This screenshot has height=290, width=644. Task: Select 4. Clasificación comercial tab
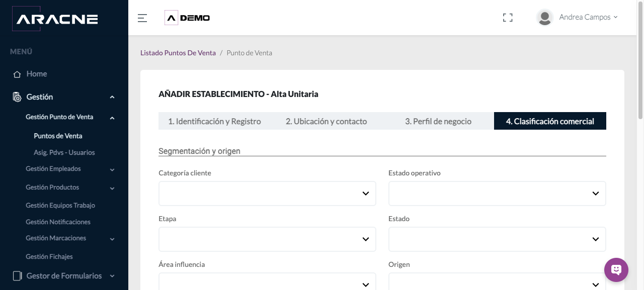point(550,121)
